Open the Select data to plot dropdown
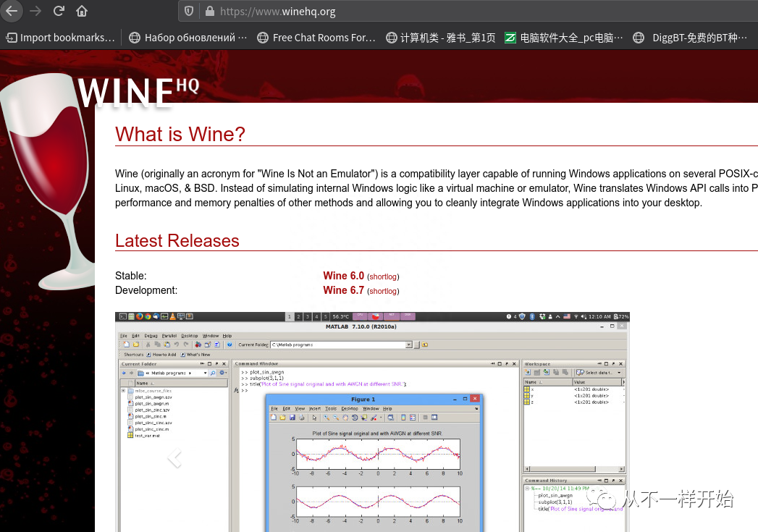The width and height of the screenshot is (758, 532). (619, 372)
